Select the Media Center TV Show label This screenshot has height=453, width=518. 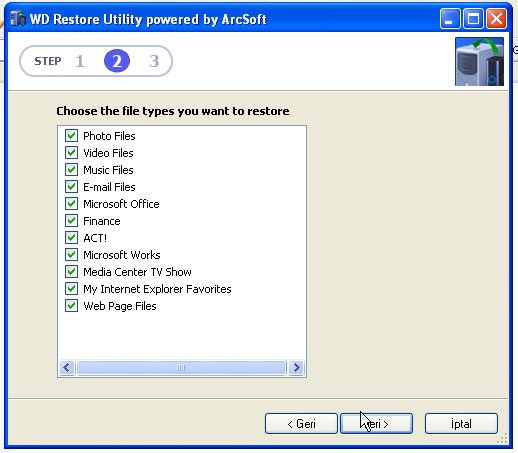pyautogui.click(x=137, y=272)
